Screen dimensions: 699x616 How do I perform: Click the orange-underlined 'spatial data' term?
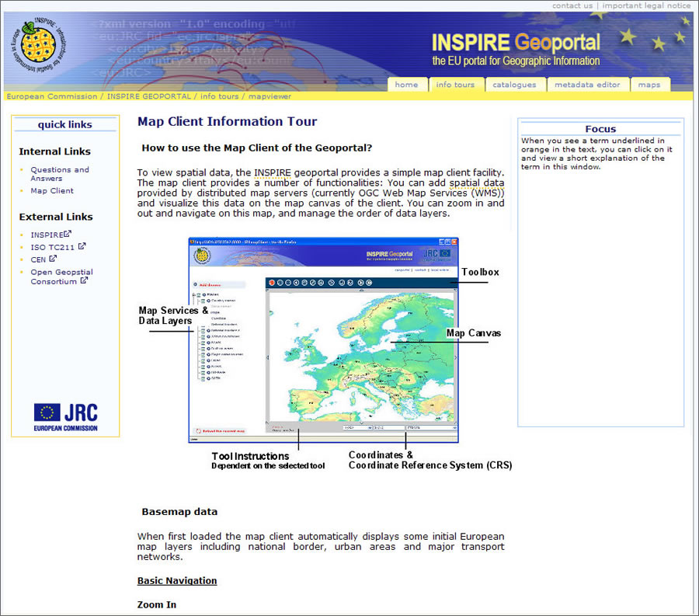tap(477, 183)
